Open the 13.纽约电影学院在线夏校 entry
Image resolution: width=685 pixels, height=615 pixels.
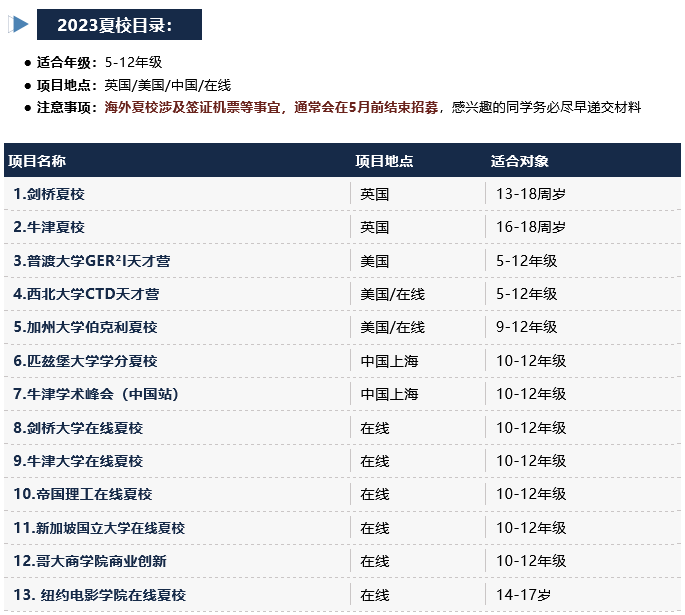coord(100,595)
